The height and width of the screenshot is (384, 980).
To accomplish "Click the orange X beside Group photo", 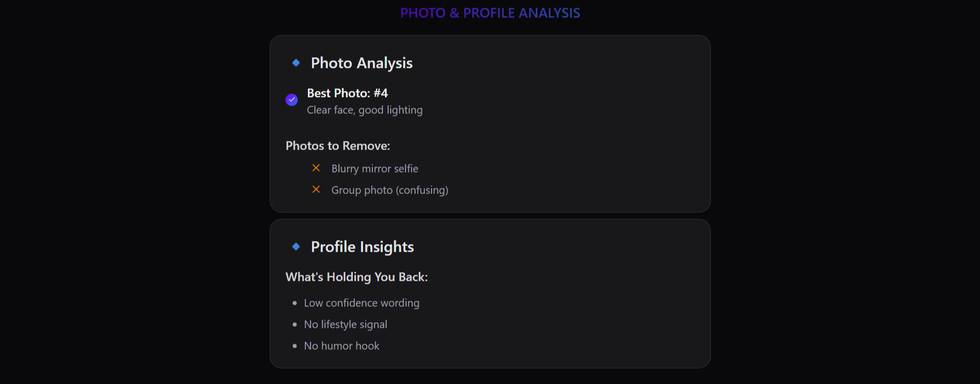I will click(316, 189).
